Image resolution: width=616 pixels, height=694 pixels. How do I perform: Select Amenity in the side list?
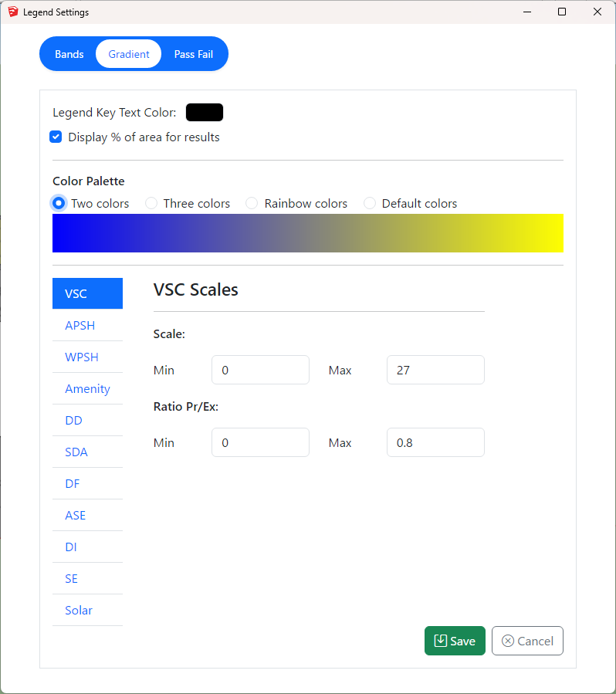87,389
